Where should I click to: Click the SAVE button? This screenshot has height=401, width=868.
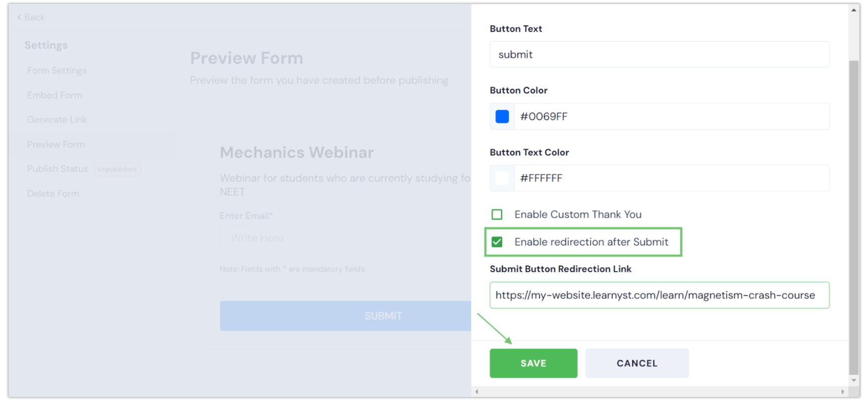533,363
